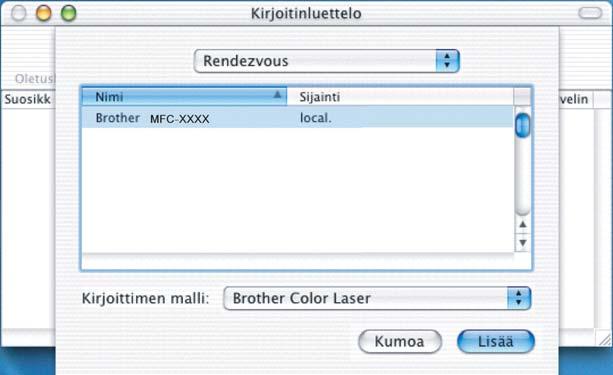Click the list scrollbar thumb
Viewport: 613px width, 375px height.
pos(522,125)
